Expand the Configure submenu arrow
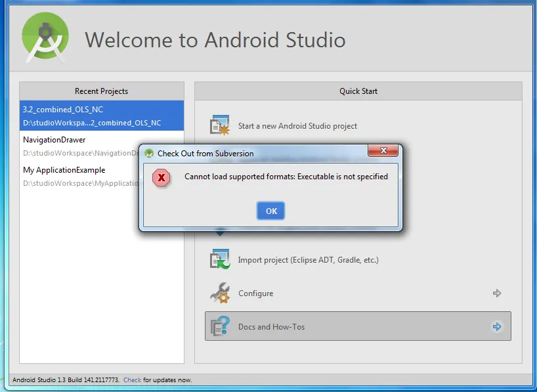The height and width of the screenshot is (392, 537). [497, 294]
